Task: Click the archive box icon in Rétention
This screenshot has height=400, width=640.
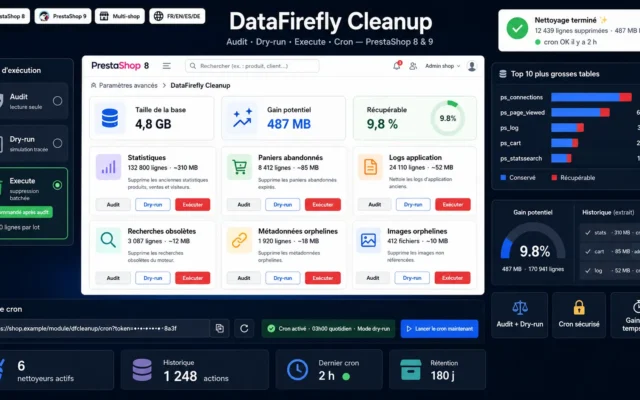Action: click(411, 370)
